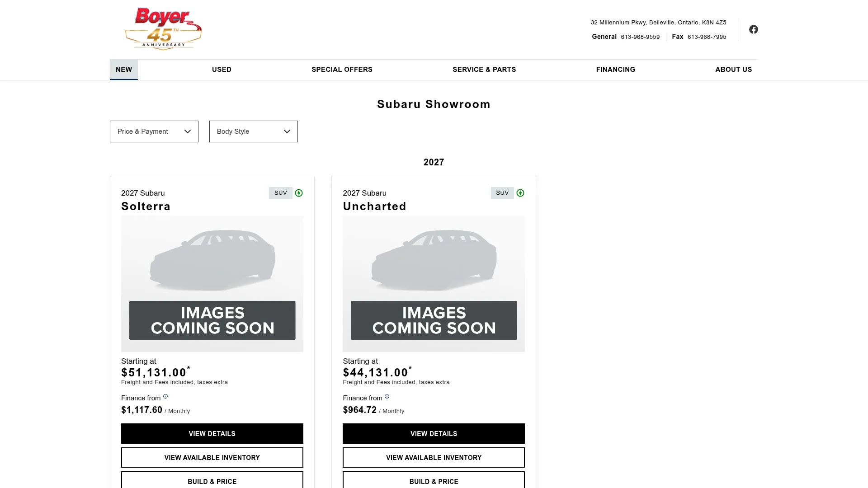Viewport: 868px width, 488px height.
Task: Open the NEW menu tab
Action: click(x=124, y=70)
